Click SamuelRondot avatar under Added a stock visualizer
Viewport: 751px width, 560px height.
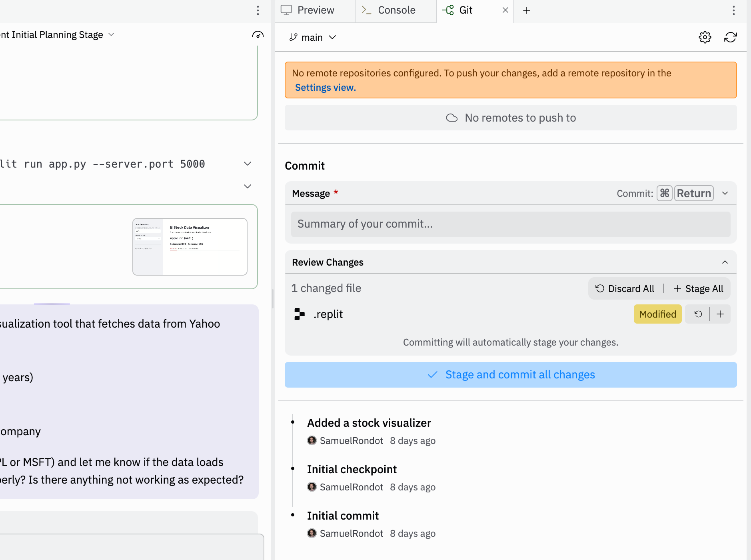tap(312, 440)
